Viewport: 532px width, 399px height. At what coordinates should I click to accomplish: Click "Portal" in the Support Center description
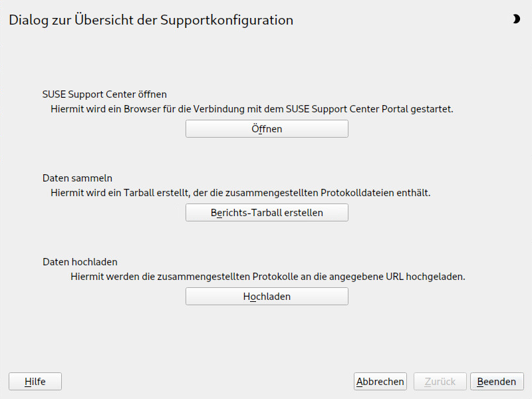(394, 109)
